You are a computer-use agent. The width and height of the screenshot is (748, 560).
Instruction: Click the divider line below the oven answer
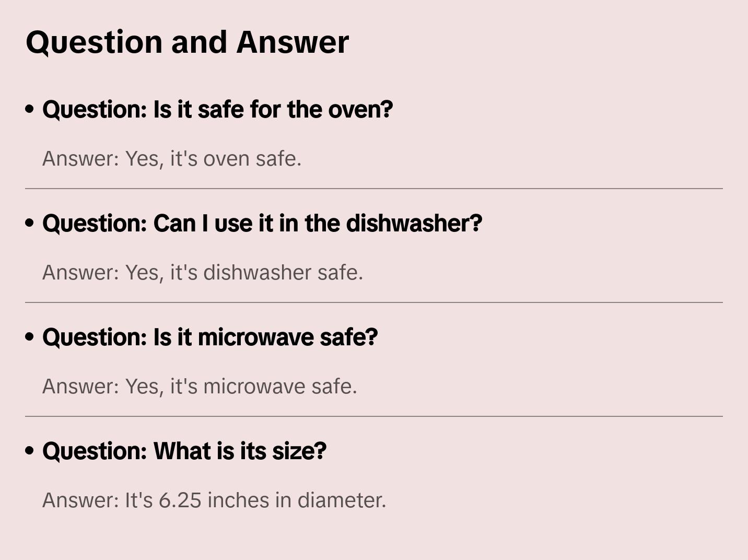pyautogui.click(x=374, y=189)
